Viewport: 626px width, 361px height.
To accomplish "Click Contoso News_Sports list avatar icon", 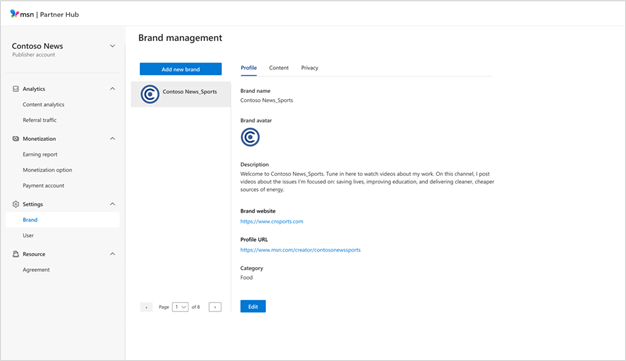I will pos(150,94).
